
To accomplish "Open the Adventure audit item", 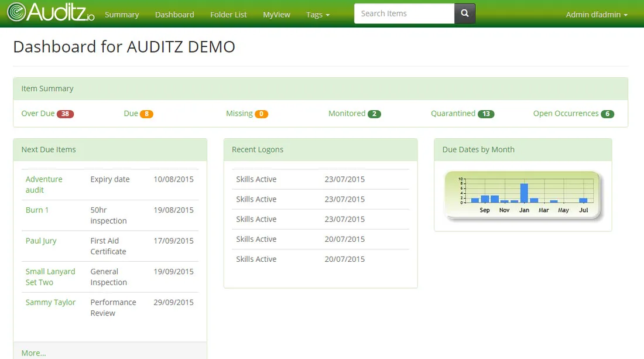I will (43, 185).
